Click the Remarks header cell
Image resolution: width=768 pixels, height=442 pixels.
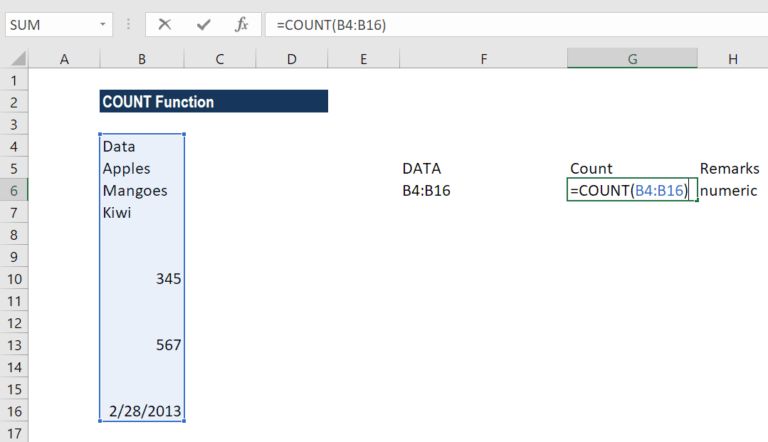point(730,168)
